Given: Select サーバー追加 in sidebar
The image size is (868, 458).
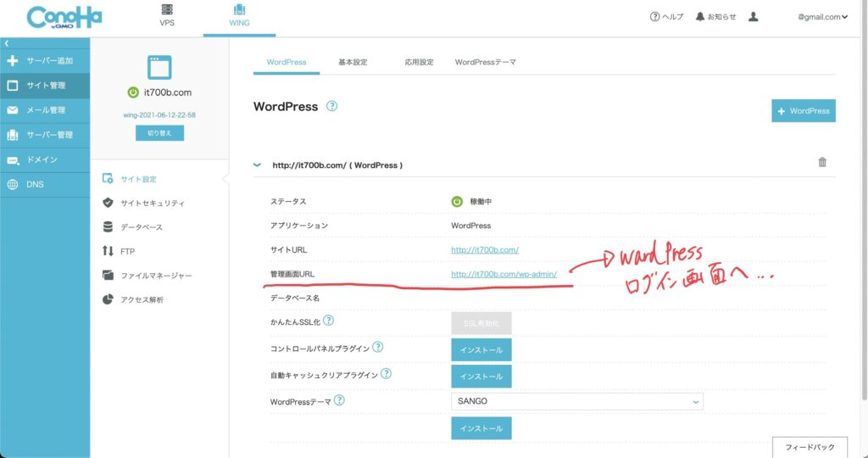Looking at the screenshot, I should pos(45,61).
